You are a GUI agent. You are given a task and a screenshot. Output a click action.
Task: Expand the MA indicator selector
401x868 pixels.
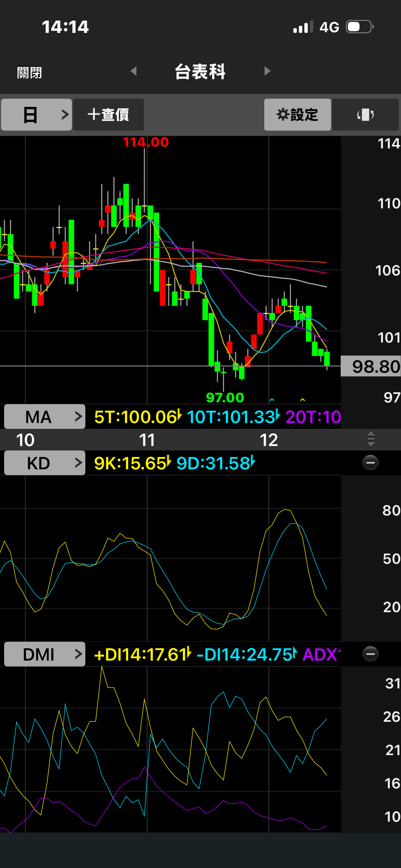click(x=45, y=417)
